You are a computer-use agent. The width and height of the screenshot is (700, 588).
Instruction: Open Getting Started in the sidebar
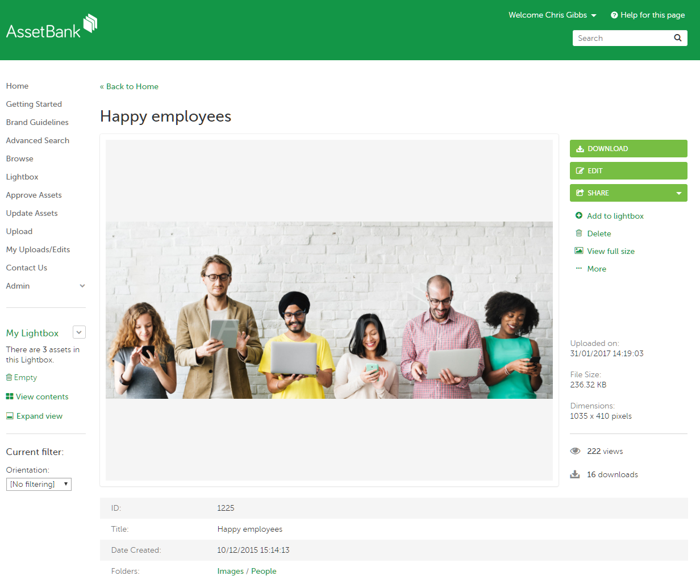[34, 104]
